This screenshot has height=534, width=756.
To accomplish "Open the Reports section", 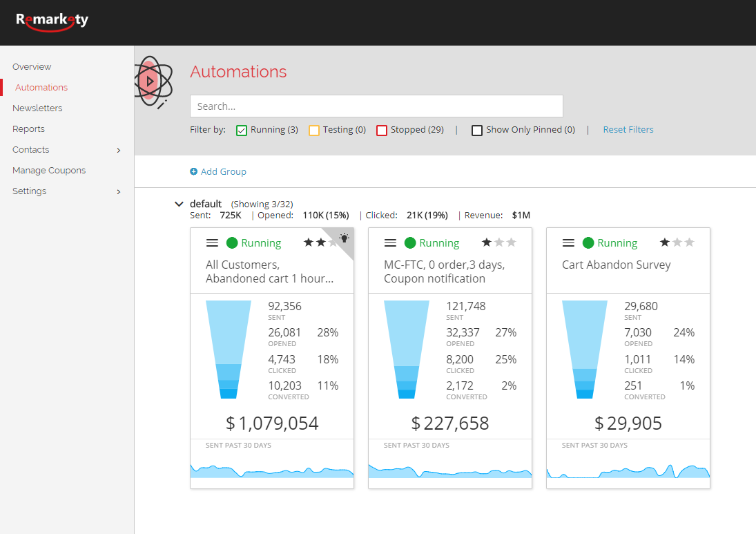I will [x=28, y=128].
